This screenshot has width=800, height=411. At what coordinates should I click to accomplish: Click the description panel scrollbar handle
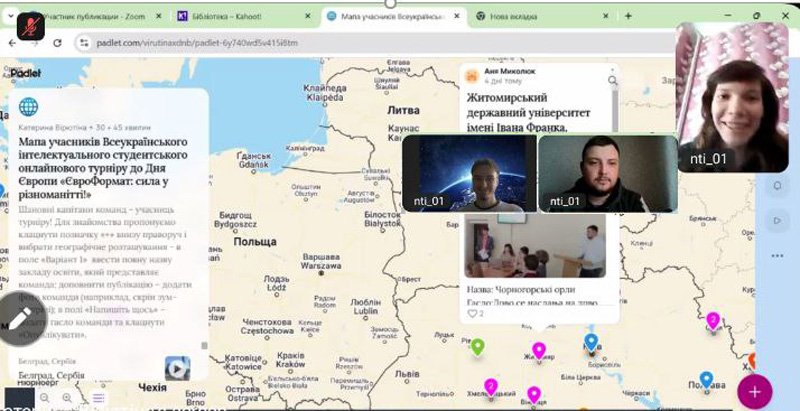205,346
